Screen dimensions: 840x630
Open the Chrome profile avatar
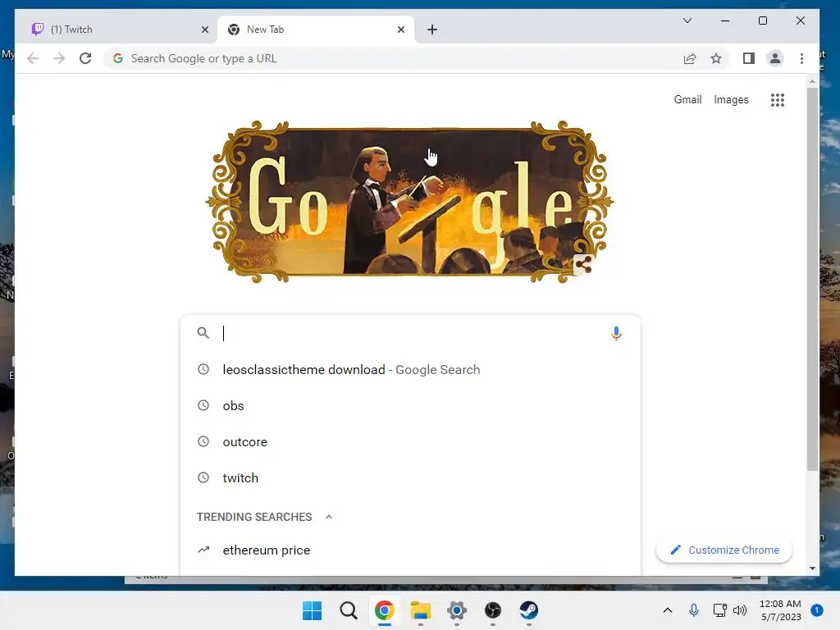775,58
